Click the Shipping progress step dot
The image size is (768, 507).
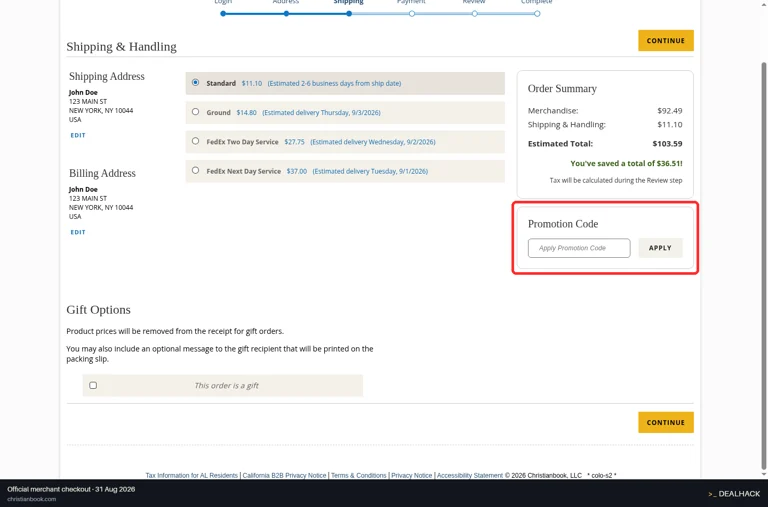[x=349, y=14]
